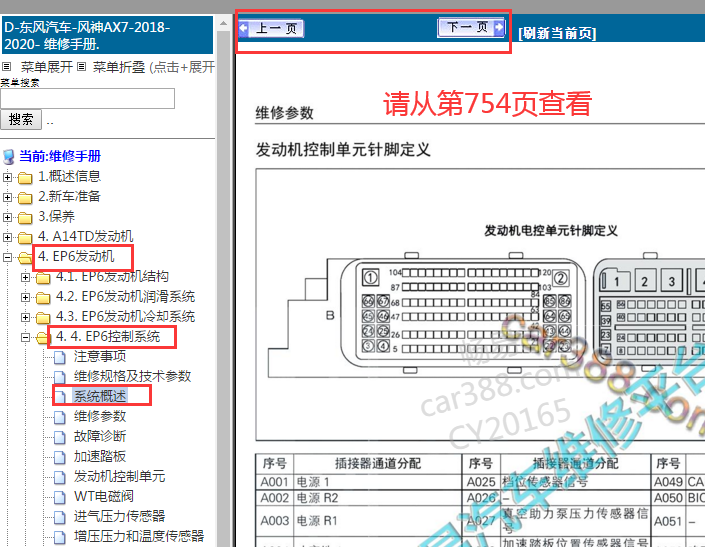Click folder icon of 4.2. EP6发动机润滑系统
This screenshot has width=705, height=547.
43,298
